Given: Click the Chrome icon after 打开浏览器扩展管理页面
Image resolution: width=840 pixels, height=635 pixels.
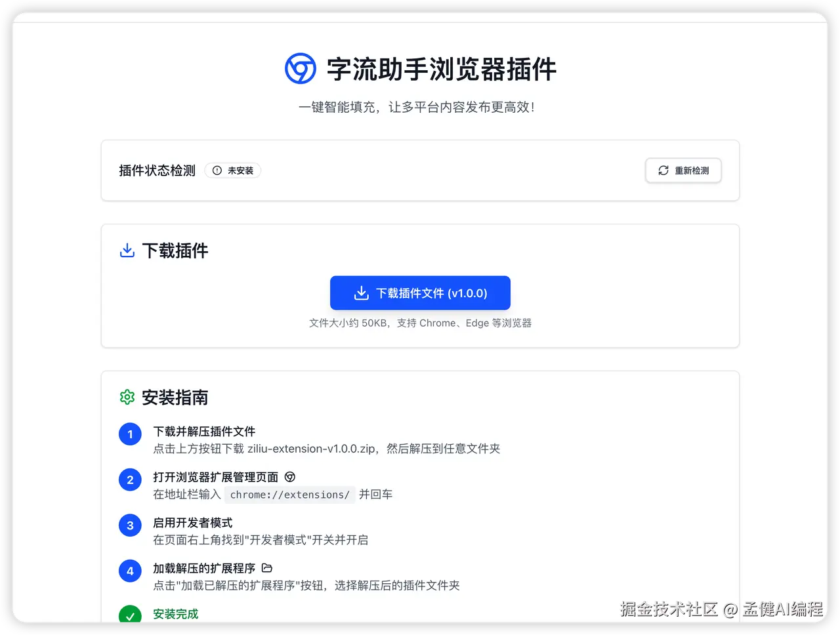Looking at the screenshot, I should click(x=290, y=477).
